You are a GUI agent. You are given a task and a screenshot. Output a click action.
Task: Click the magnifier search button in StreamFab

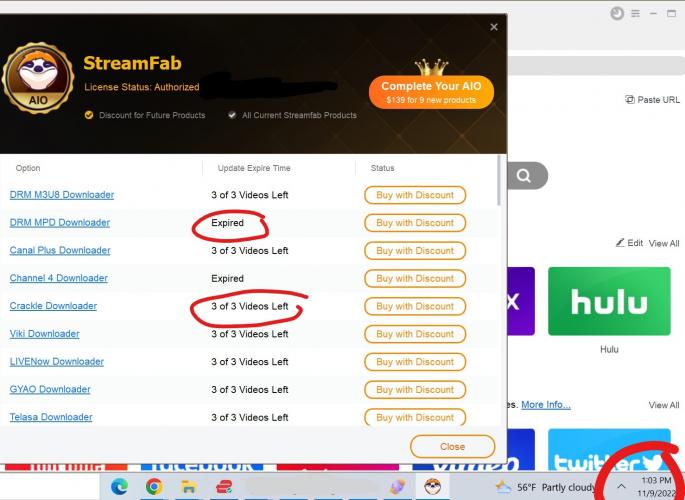point(524,176)
